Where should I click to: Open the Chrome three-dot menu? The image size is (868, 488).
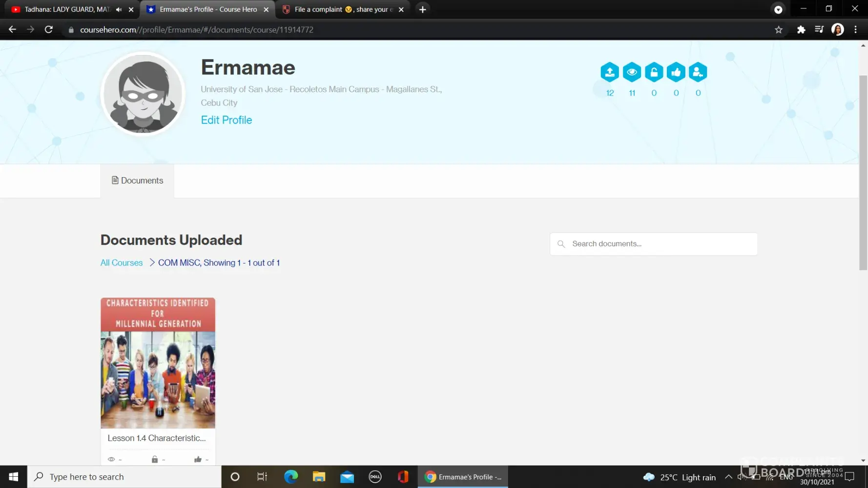(x=855, y=30)
